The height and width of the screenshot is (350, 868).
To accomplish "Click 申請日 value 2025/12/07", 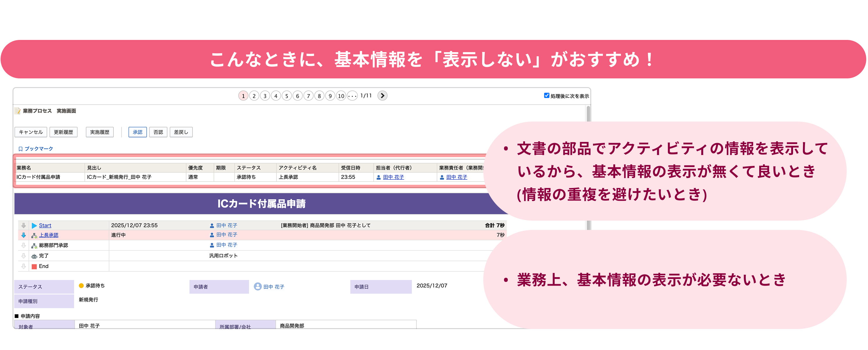I will (x=432, y=285).
